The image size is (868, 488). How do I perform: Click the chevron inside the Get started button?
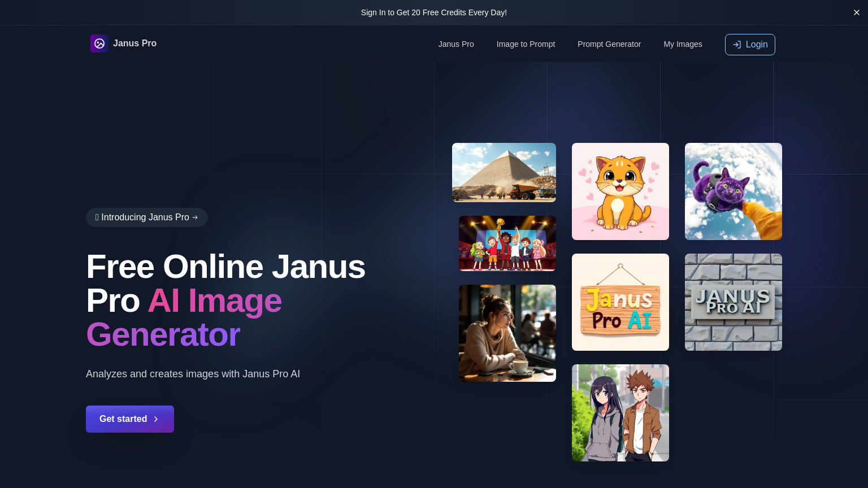point(156,419)
